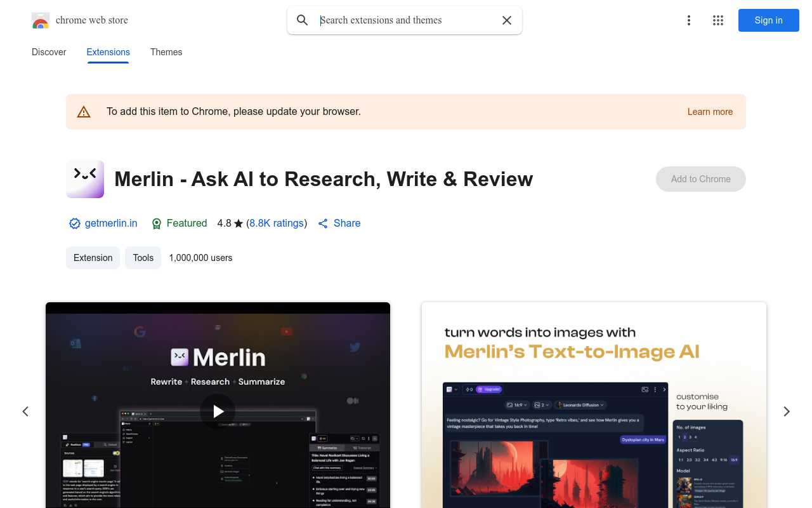Click the Tools category chip
812x508 pixels.
coord(143,258)
